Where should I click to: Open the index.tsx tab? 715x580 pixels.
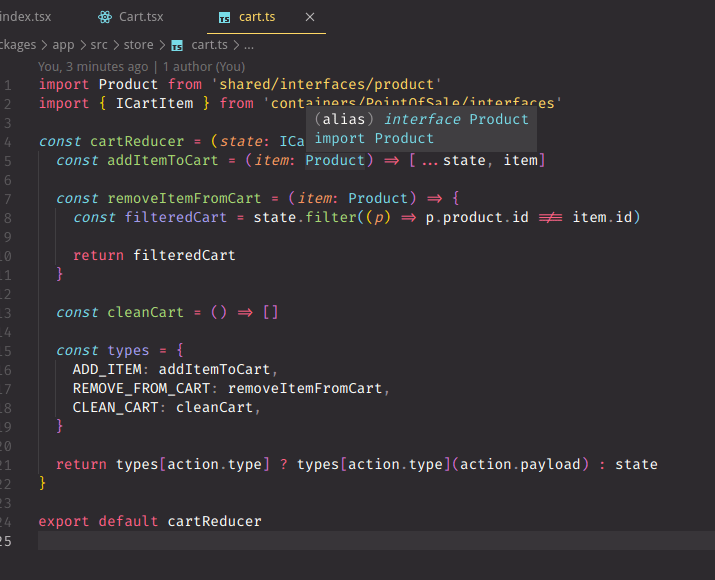point(25,17)
